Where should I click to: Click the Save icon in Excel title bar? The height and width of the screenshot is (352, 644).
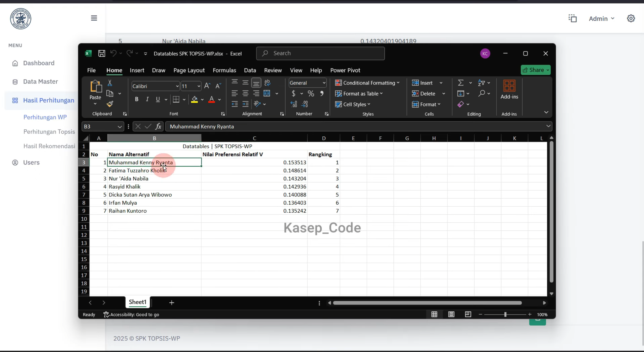pos(101,53)
